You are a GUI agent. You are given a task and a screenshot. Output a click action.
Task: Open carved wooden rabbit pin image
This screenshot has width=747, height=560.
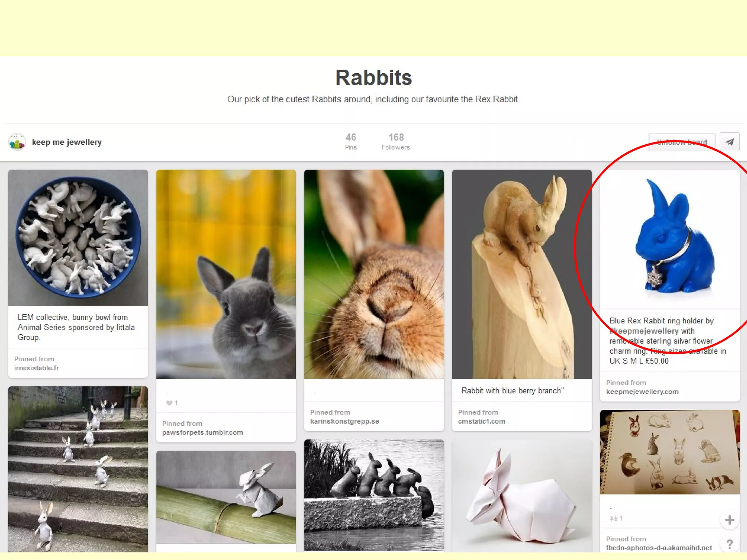pos(522,274)
